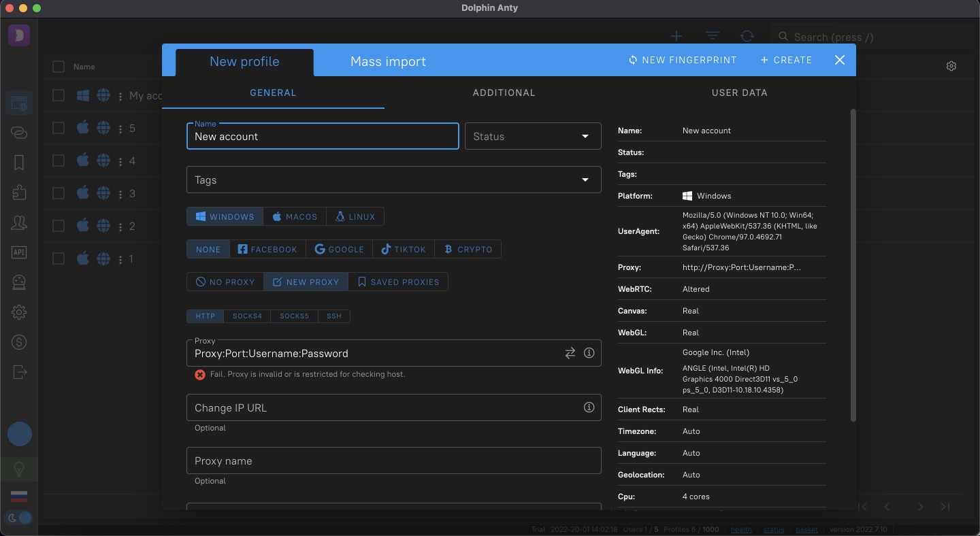This screenshot has width=980, height=536.
Task: Click the Proxy name input field
Action: click(x=393, y=460)
